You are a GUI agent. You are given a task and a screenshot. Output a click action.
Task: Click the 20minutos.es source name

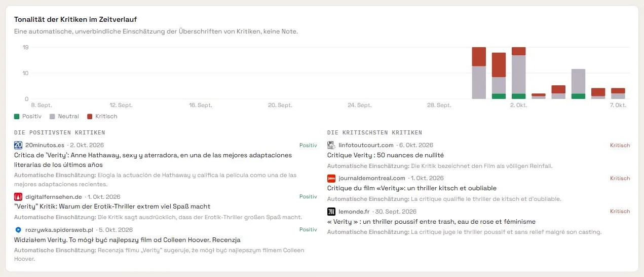click(46, 145)
